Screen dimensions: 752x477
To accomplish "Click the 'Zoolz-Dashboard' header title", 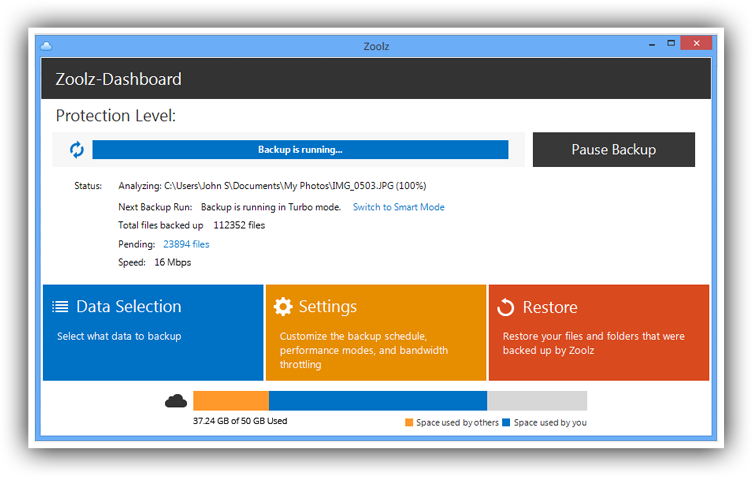I will tap(118, 79).
